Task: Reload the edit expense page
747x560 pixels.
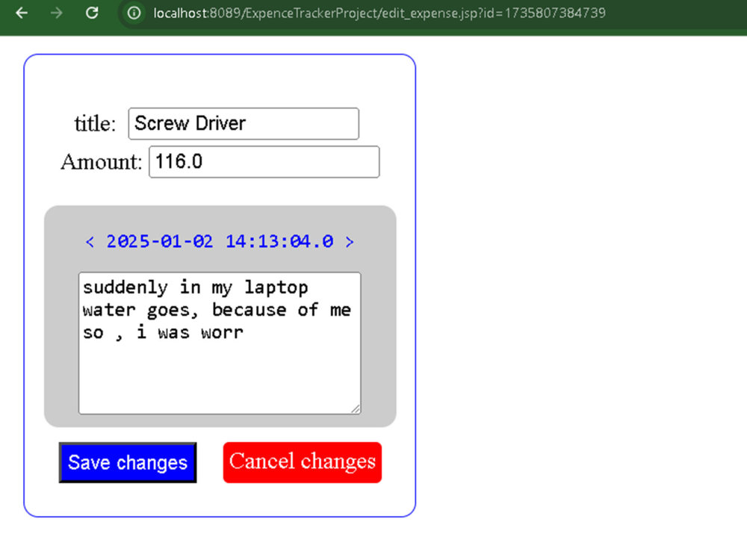Action: [92, 13]
